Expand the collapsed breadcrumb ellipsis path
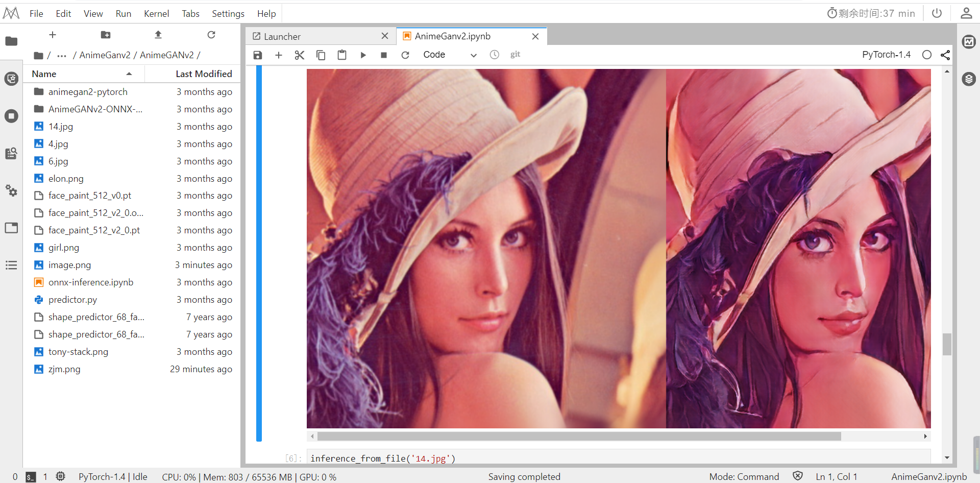Image resolution: width=980 pixels, height=483 pixels. click(x=62, y=55)
